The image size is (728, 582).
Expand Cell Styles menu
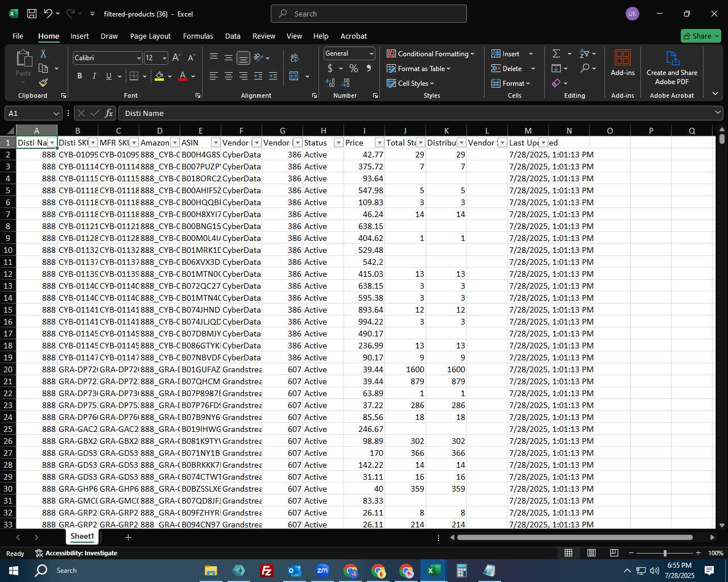411,83
